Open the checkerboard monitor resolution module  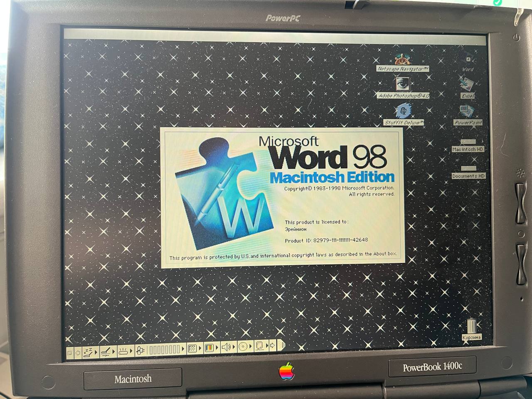point(192,348)
